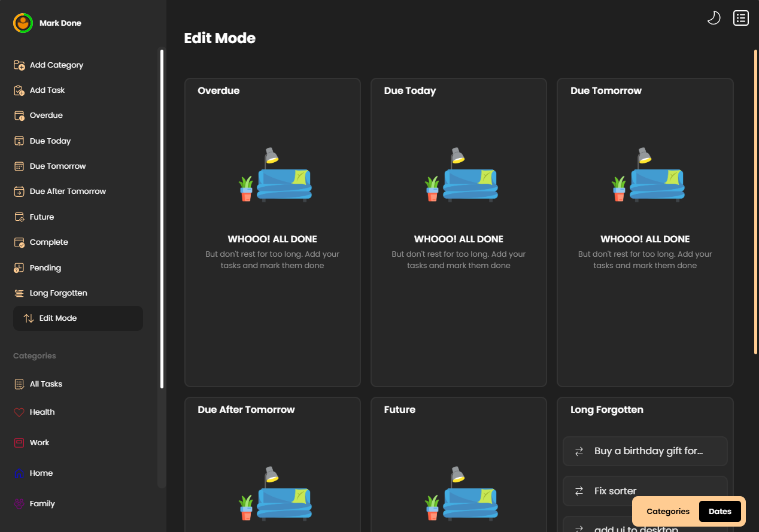
Task: Click the Edit Mode page title
Action: pos(220,38)
